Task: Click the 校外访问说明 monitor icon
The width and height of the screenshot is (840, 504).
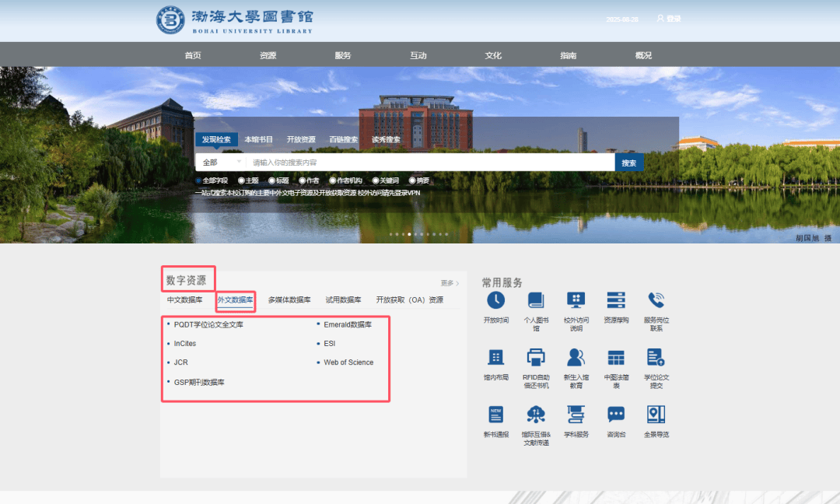Action: pos(576,300)
